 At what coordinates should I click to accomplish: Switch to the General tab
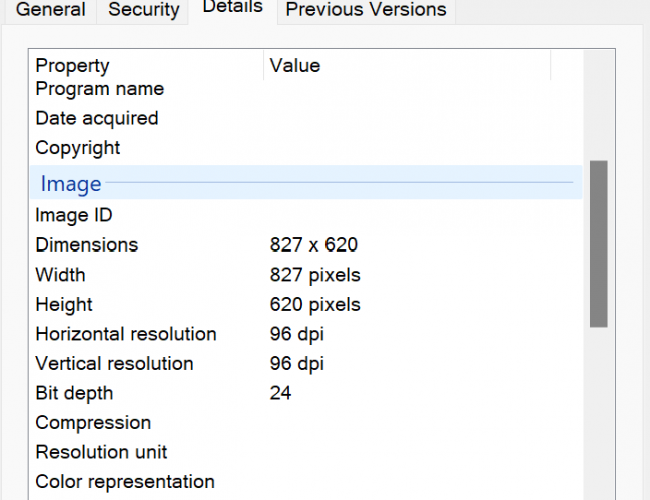[x=51, y=10]
